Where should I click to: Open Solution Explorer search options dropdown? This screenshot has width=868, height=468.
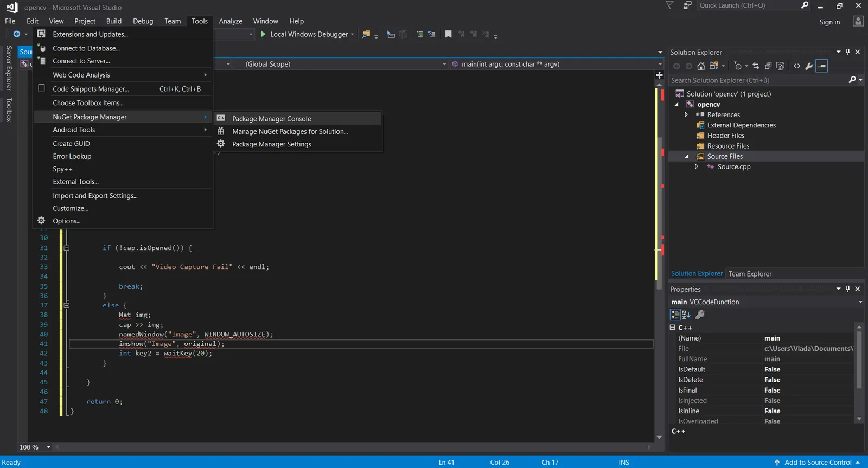860,80
